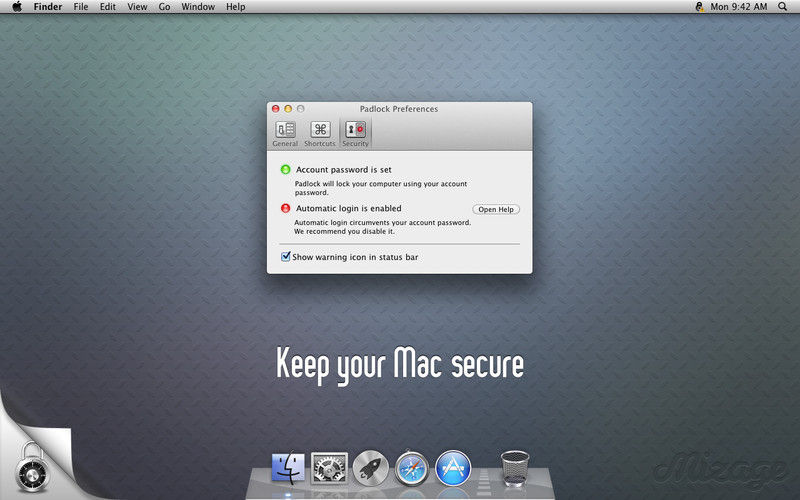Click the clock showing Mon 9:42 AM

[x=739, y=7]
